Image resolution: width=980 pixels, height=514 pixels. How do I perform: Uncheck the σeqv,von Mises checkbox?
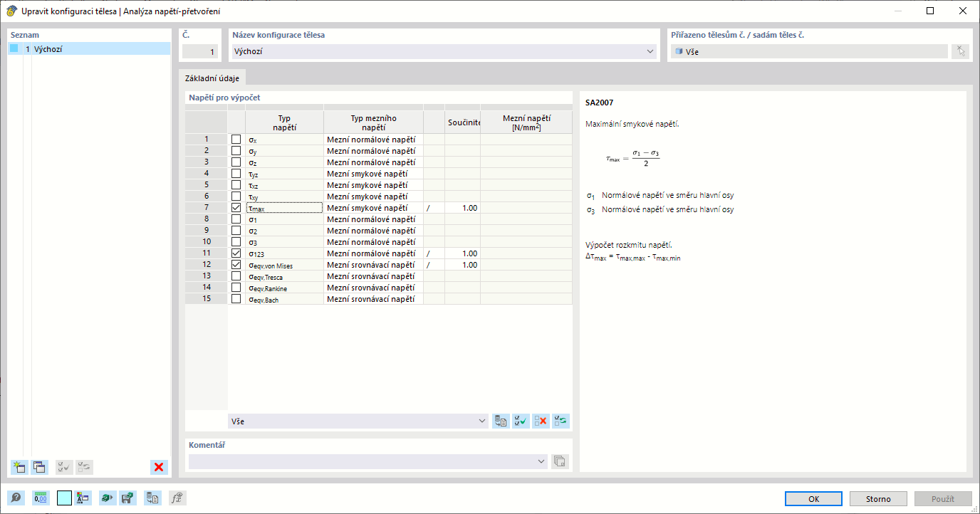(x=236, y=265)
